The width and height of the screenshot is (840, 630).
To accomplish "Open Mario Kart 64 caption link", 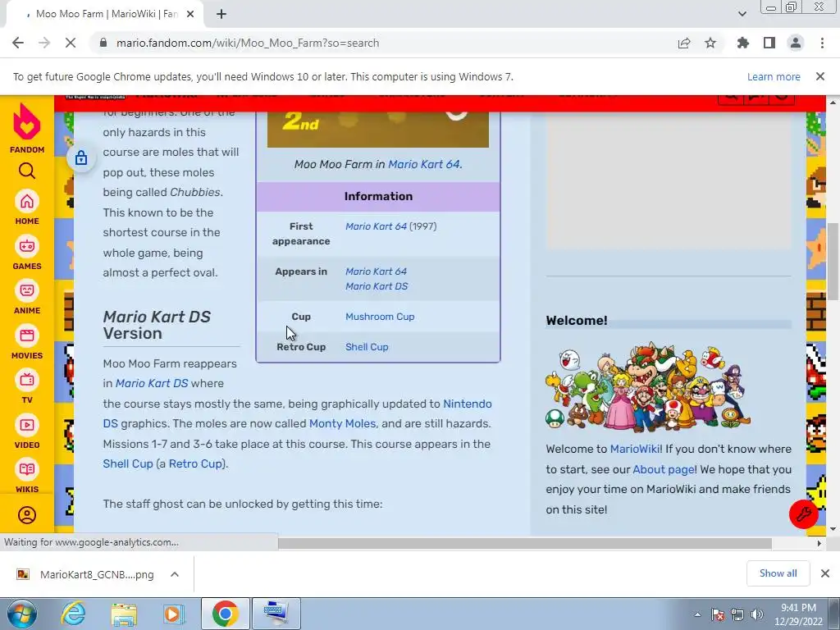I will click(423, 164).
